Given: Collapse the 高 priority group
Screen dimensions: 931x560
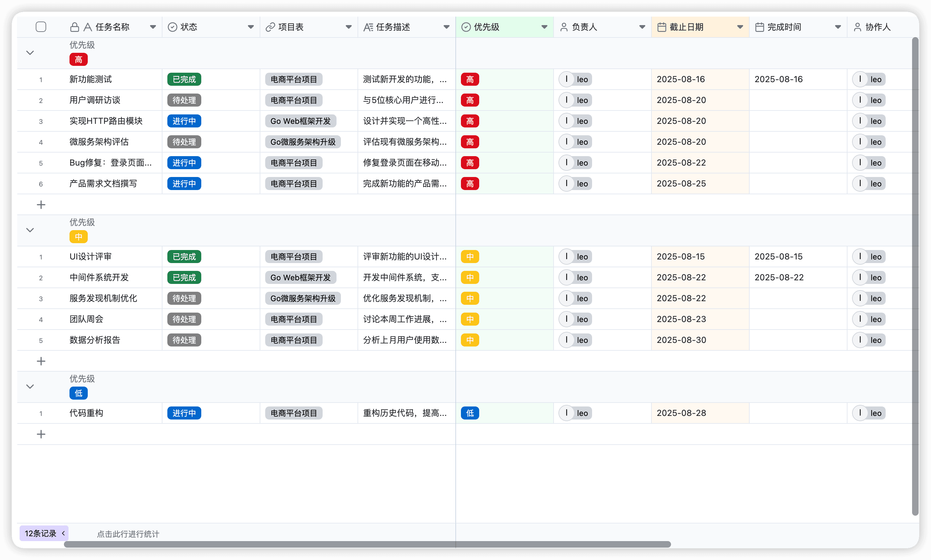Looking at the screenshot, I should point(30,52).
